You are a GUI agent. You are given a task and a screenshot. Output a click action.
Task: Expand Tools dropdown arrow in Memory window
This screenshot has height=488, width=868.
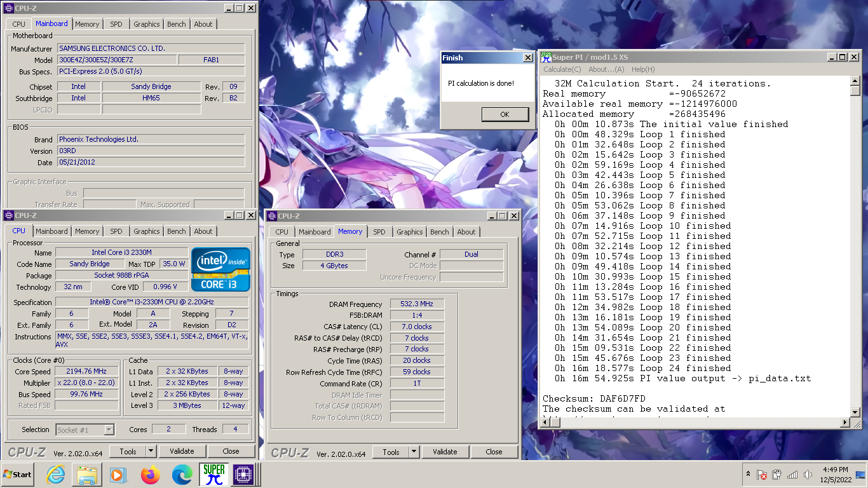click(x=414, y=452)
